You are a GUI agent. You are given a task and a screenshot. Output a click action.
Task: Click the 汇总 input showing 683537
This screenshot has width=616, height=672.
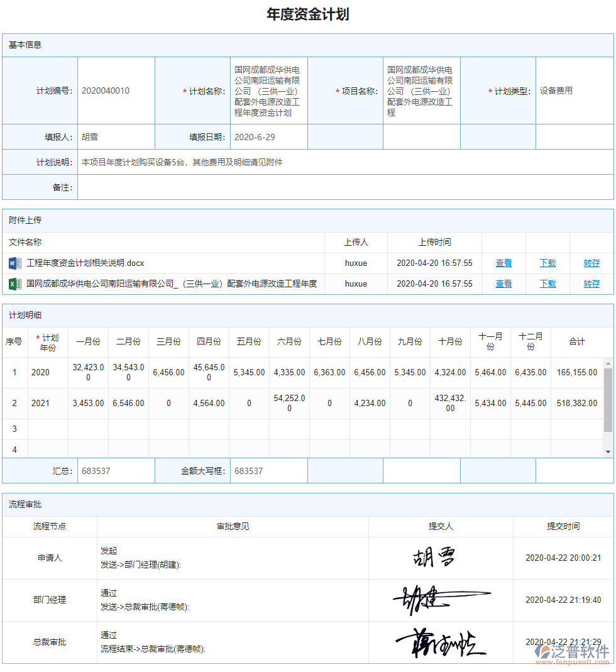point(116,470)
